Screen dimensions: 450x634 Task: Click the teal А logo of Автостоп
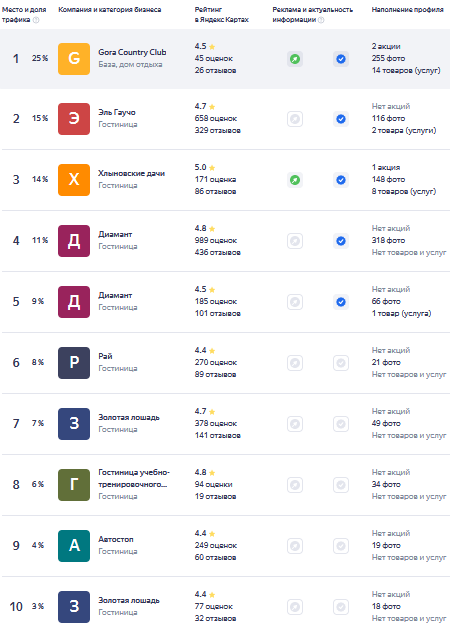(x=74, y=546)
